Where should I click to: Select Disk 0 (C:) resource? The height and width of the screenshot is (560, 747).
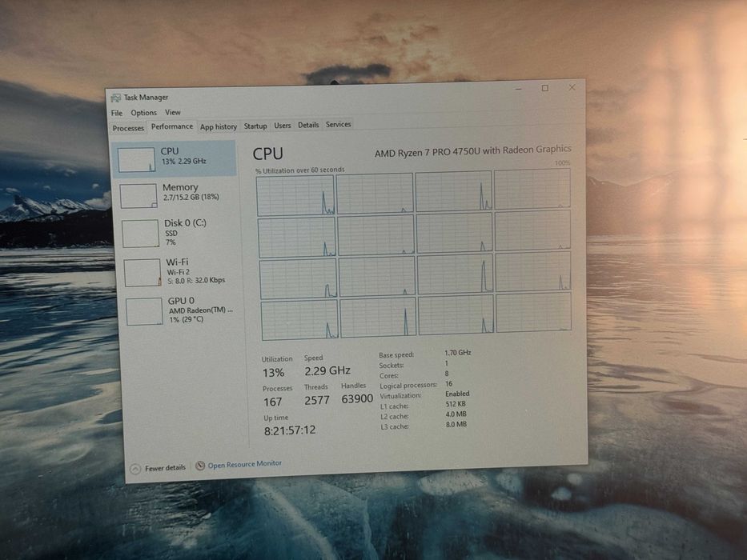coord(179,232)
